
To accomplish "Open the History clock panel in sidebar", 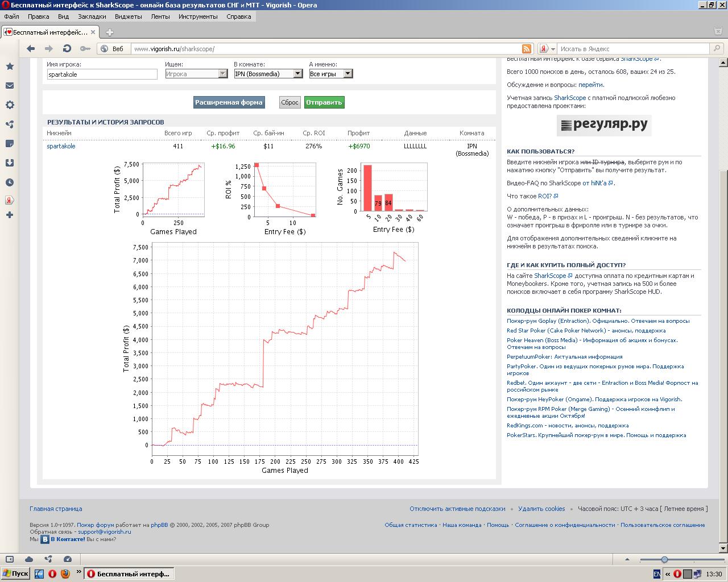I will coord(10,182).
